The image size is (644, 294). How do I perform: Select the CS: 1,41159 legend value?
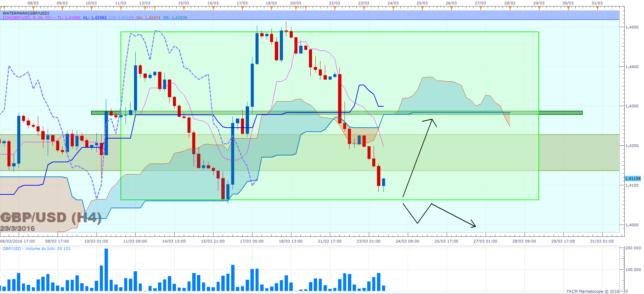click(x=121, y=18)
